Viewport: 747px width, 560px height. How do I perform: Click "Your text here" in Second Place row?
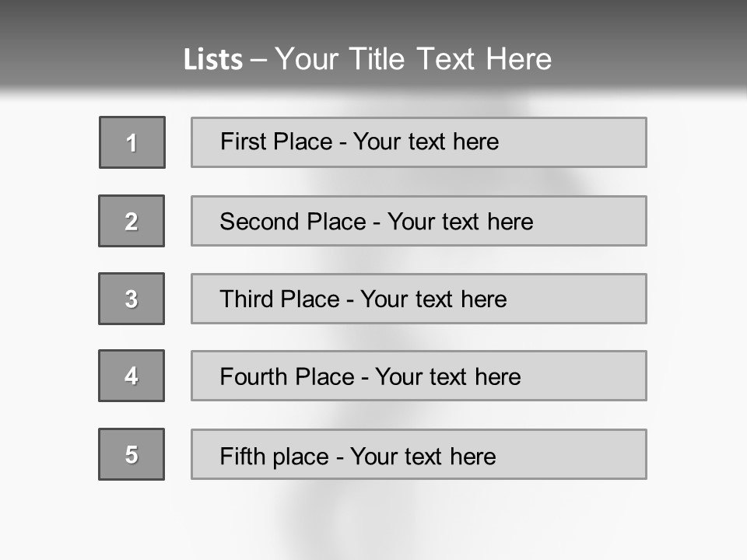point(460,222)
